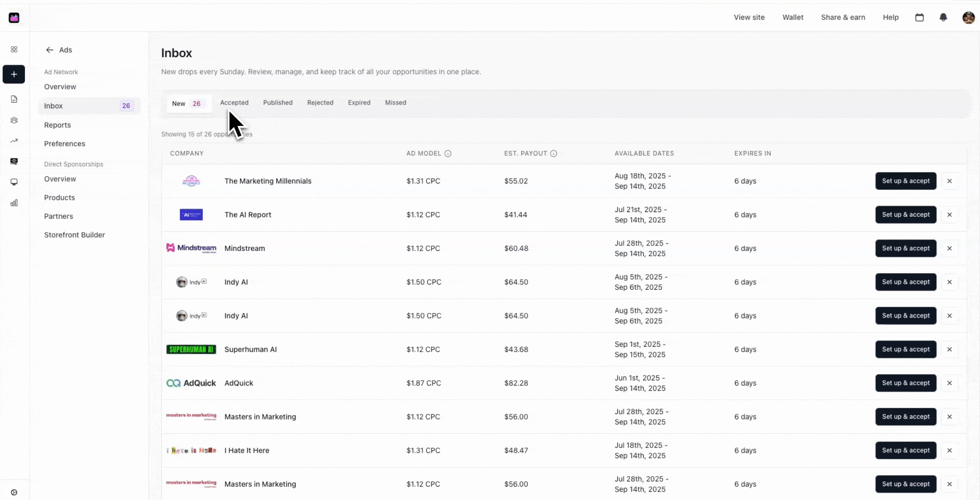Open the notifications bell
The image size is (980, 500).
pyautogui.click(x=943, y=17)
